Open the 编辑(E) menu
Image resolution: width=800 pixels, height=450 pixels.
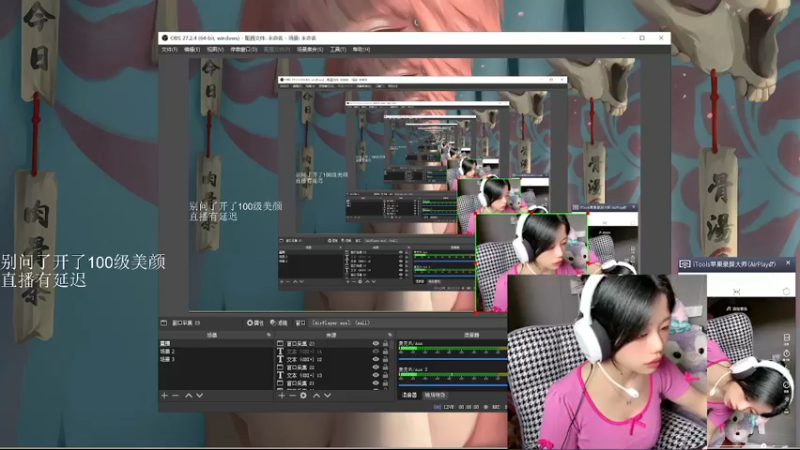point(192,49)
